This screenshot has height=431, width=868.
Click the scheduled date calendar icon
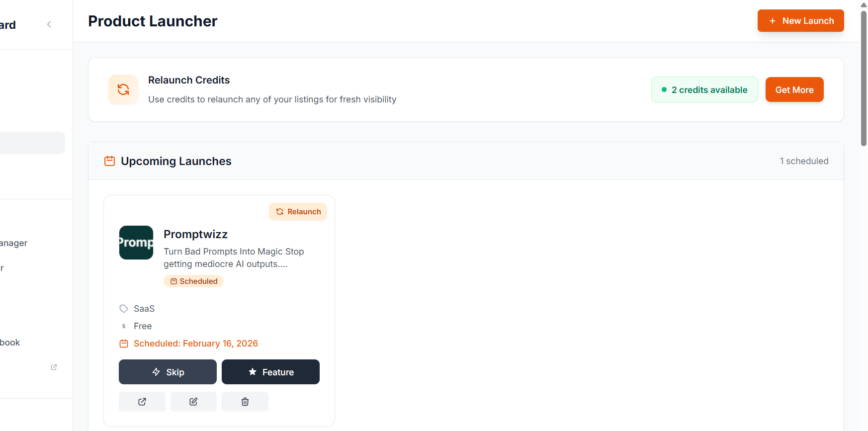click(124, 344)
